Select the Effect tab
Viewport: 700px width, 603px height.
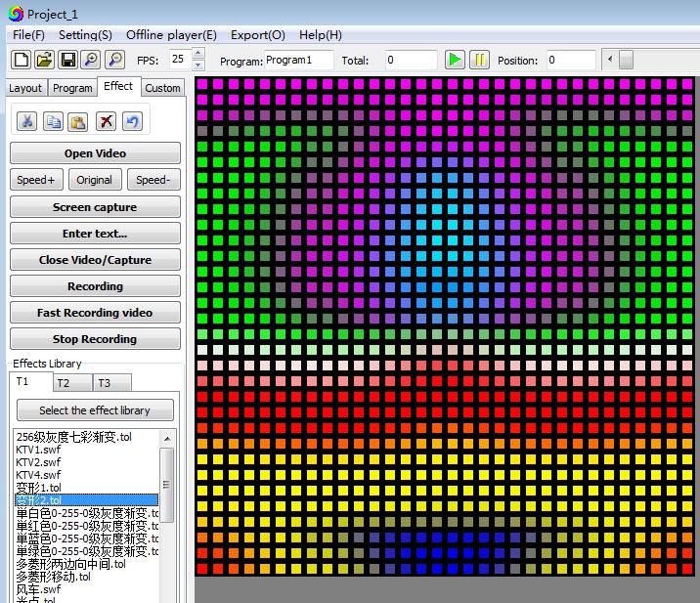[118, 86]
